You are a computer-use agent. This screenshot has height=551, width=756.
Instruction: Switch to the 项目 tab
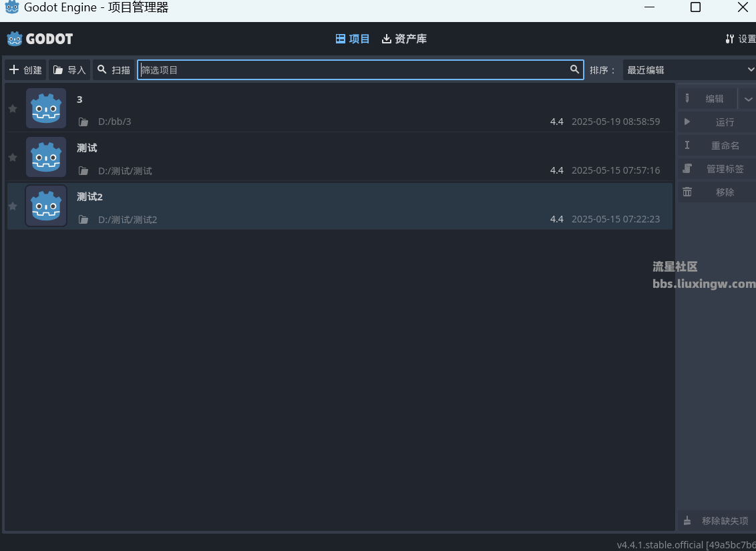click(x=353, y=39)
